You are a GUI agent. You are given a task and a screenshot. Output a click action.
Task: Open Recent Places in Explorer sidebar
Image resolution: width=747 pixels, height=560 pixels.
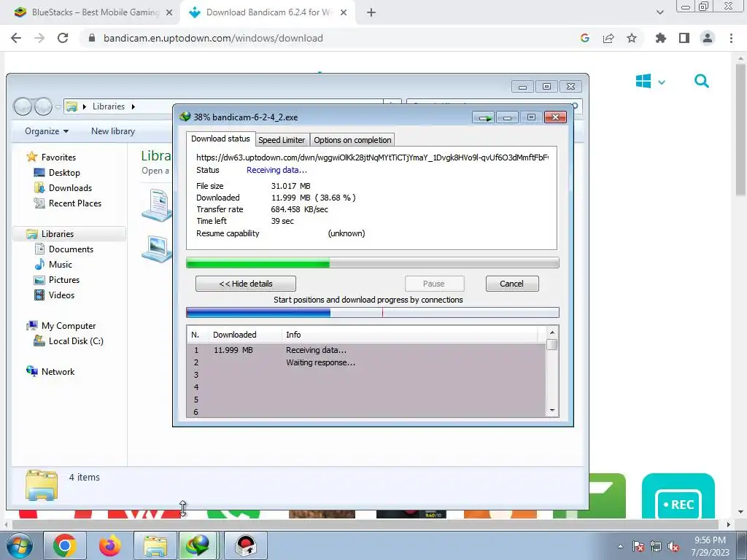tap(75, 203)
